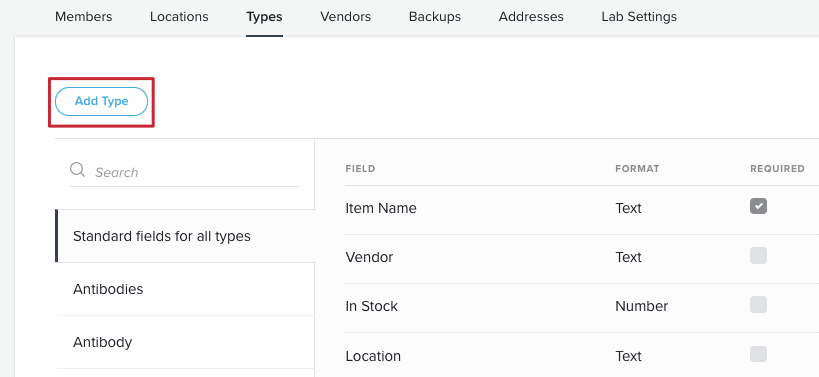The image size is (819, 377).
Task: Toggle Required checkbox for Location
Action: 758,354
